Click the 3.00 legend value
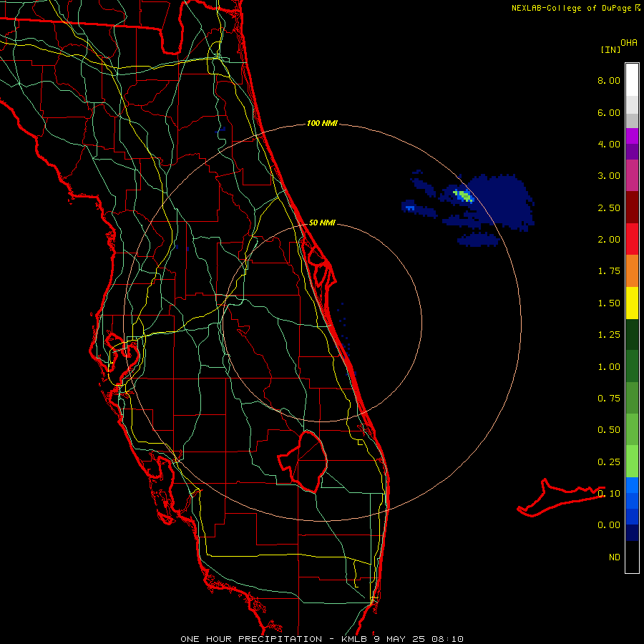 (x=609, y=176)
